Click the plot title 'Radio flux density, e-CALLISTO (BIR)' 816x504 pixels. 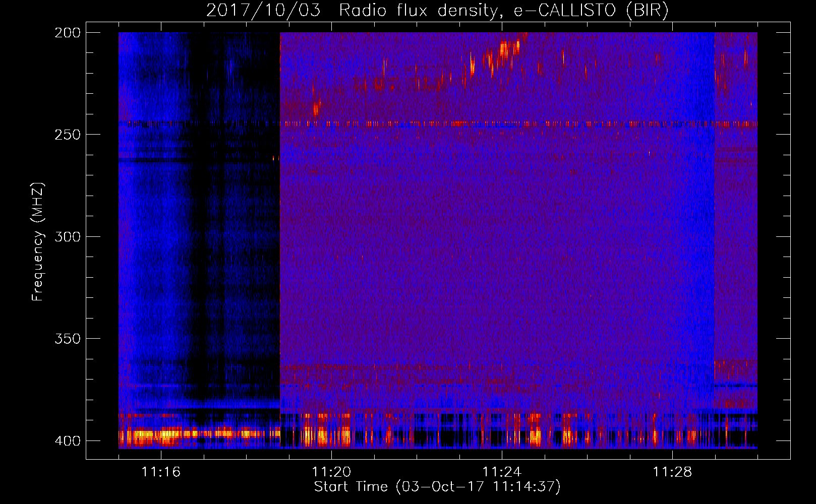pos(503,11)
